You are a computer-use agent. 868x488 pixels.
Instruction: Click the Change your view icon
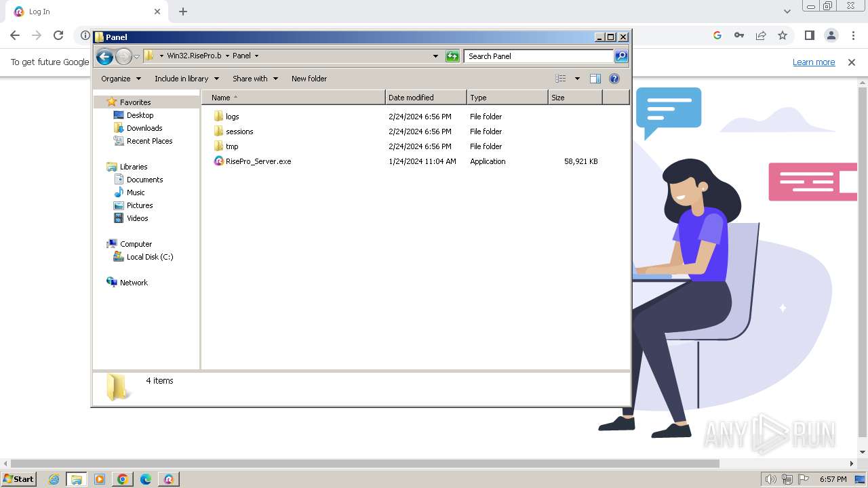[561, 79]
